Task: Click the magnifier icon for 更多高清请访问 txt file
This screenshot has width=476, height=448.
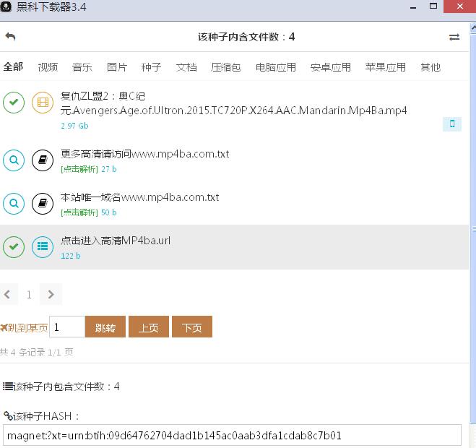Action: pos(14,160)
